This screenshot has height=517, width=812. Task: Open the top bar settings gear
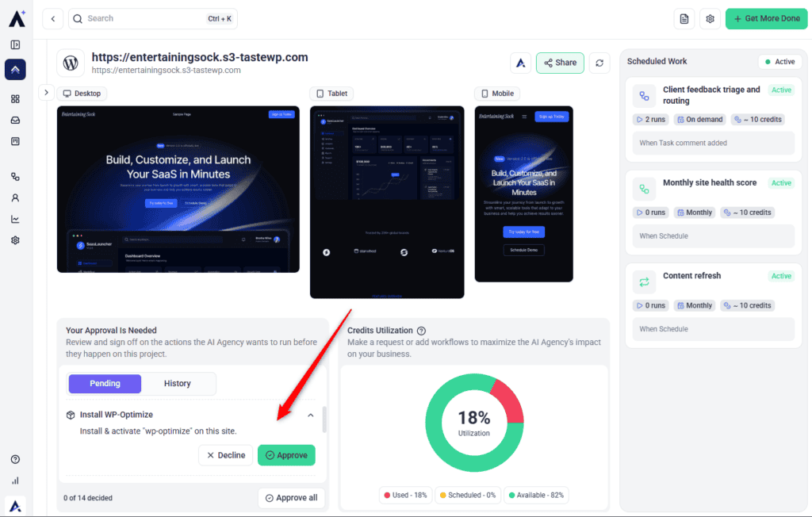[x=710, y=19]
